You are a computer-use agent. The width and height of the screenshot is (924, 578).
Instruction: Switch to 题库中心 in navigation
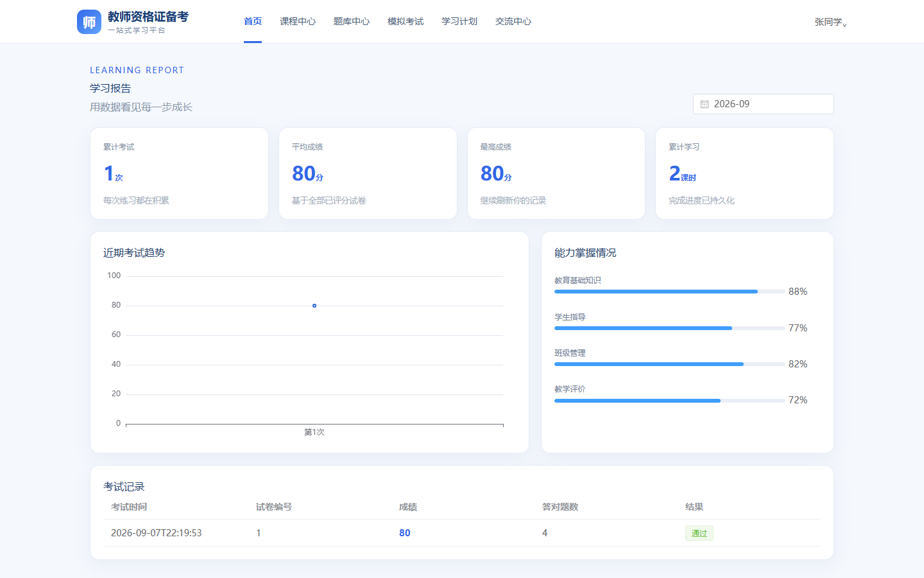click(x=352, y=21)
